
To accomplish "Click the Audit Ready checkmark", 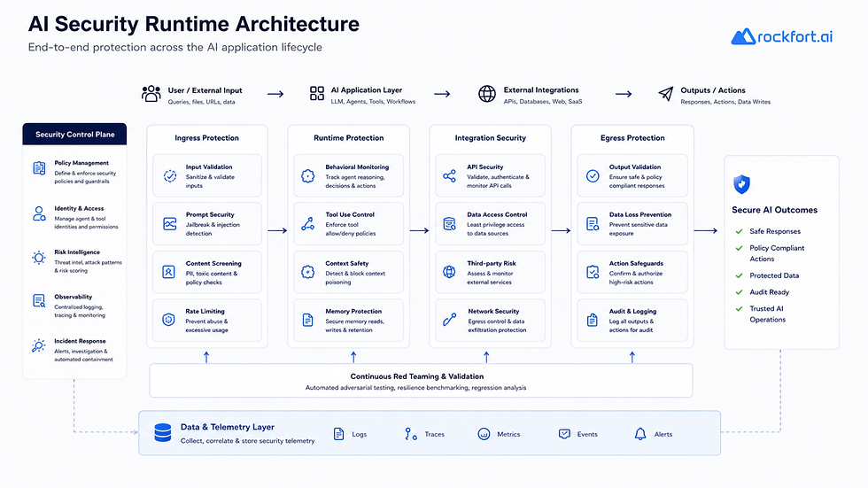I will tap(739, 292).
